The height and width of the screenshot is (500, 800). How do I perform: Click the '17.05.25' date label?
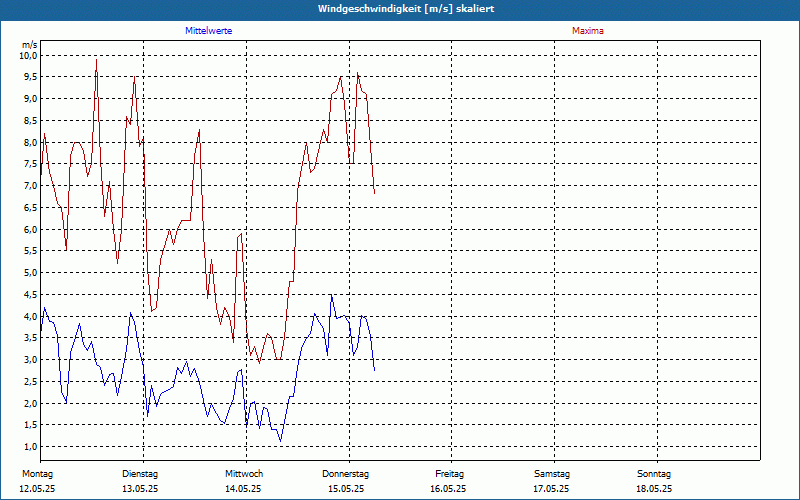tap(552, 489)
